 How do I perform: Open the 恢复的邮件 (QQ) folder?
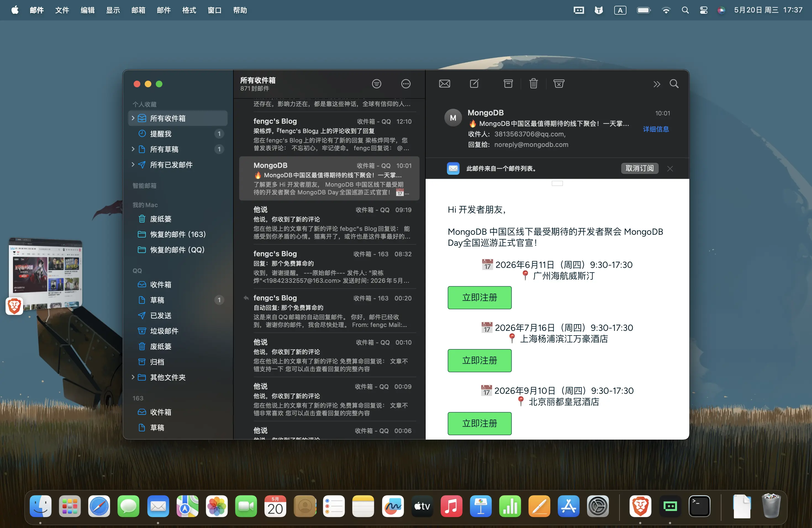178,249
